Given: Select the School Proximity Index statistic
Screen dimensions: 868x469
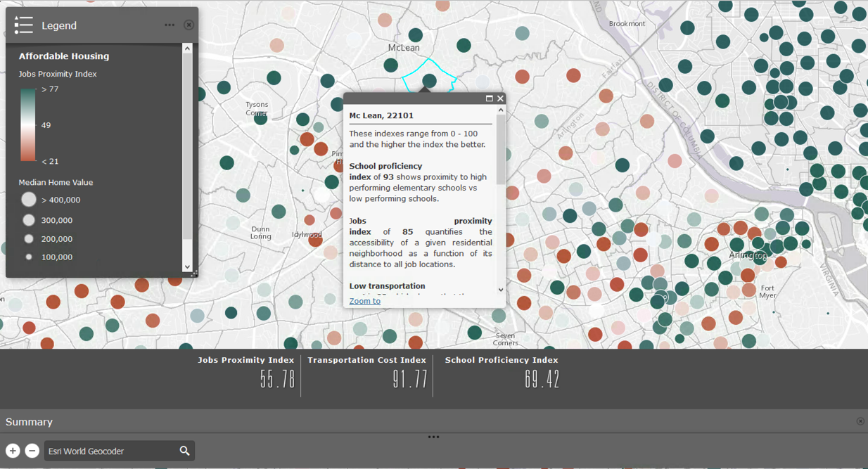Looking at the screenshot, I should 502,373.
